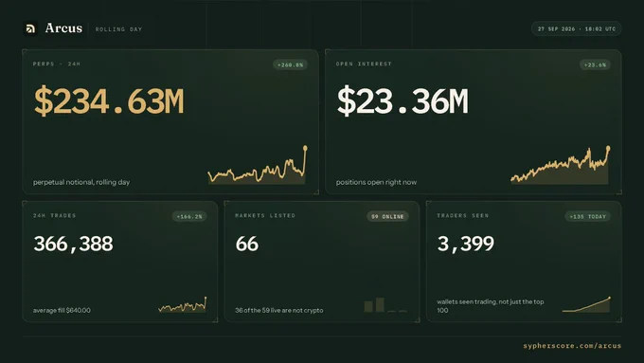Click the 27 SEP 2026 timestamp badge
The image size is (644, 363).
[x=576, y=28]
